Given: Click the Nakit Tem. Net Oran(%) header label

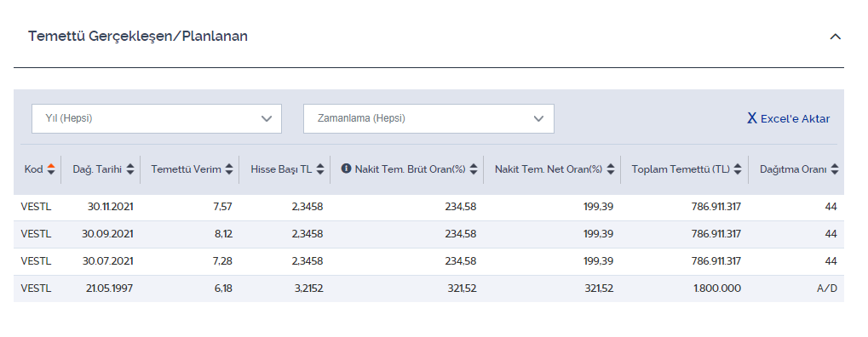Looking at the screenshot, I should [x=549, y=169].
